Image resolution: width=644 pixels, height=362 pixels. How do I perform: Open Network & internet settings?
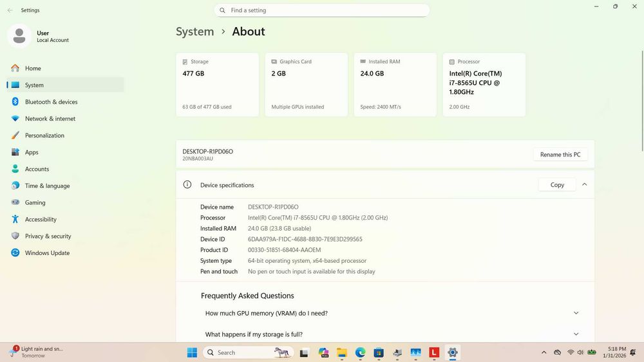[65, 119]
